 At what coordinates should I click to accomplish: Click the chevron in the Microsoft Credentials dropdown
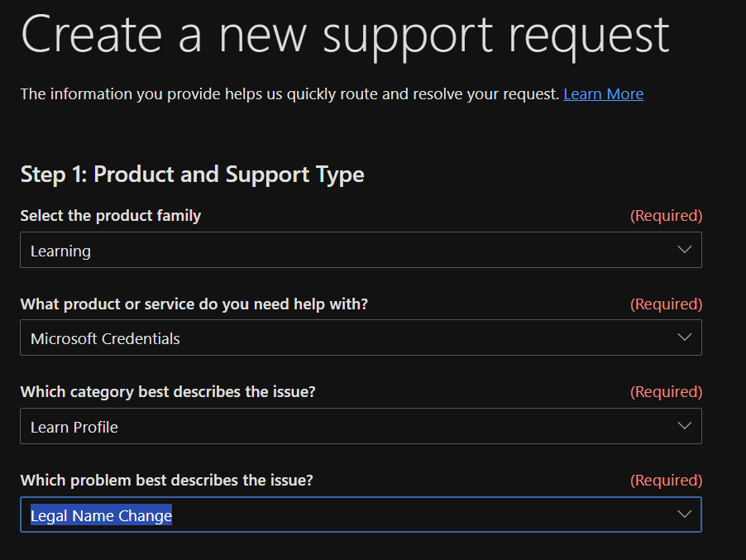point(684,337)
